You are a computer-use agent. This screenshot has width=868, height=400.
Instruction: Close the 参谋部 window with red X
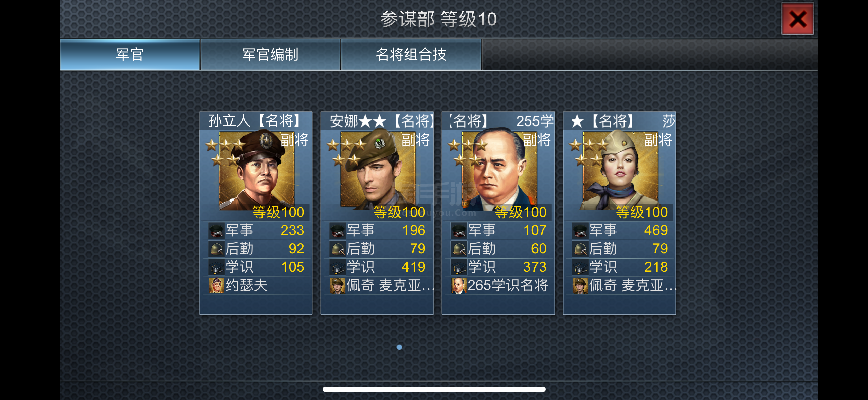click(797, 19)
